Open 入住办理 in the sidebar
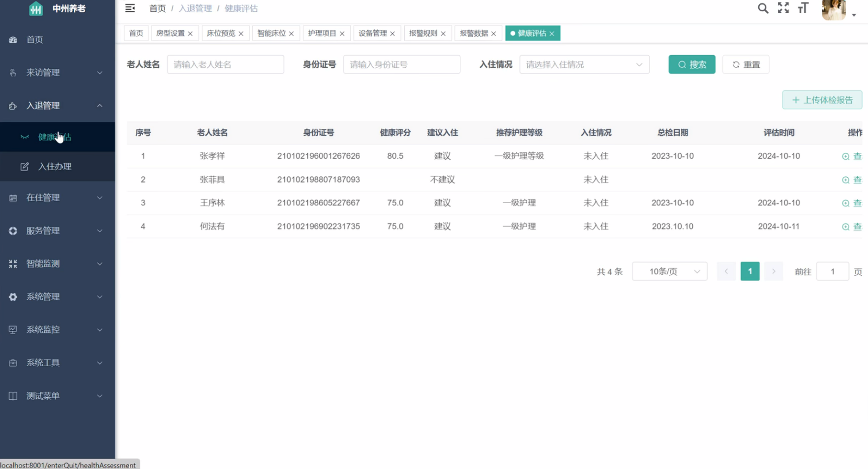This screenshot has width=868, height=469. (x=55, y=167)
